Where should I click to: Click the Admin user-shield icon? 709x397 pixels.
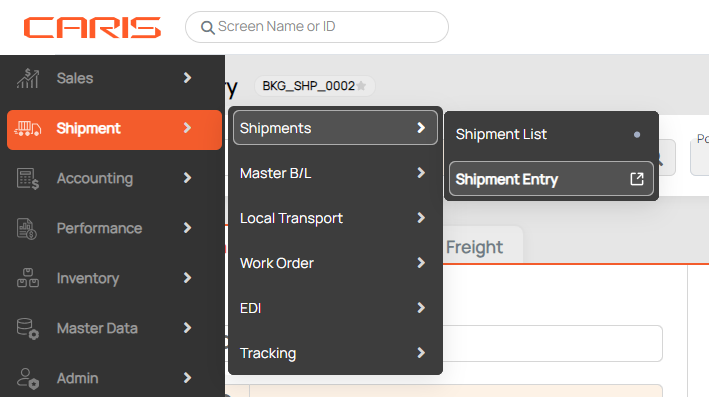tap(28, 378)
